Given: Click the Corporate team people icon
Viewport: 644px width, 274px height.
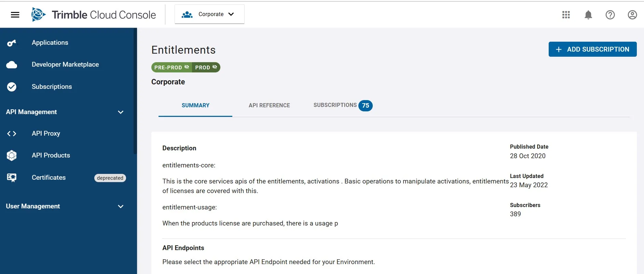Looking at the screenshot, I should (187, 14).
